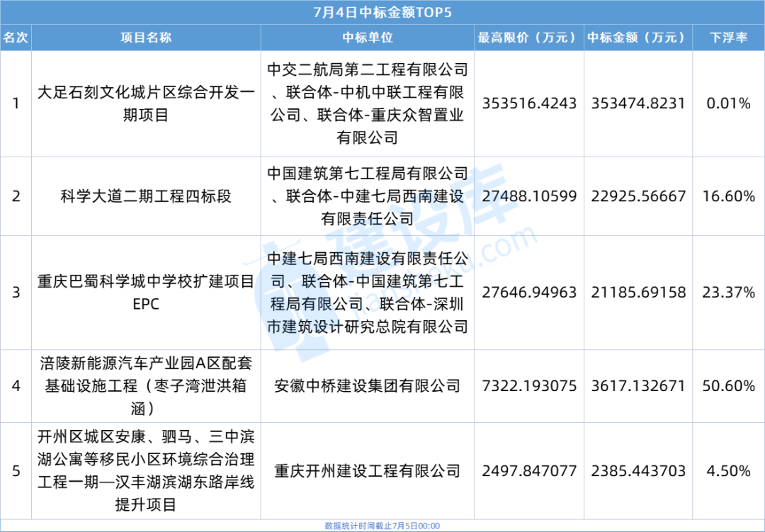Click the 涪陵新能源汽车产业园 project name cell
The width and height of the screenshot is (765, 532).
pos(146,386)
